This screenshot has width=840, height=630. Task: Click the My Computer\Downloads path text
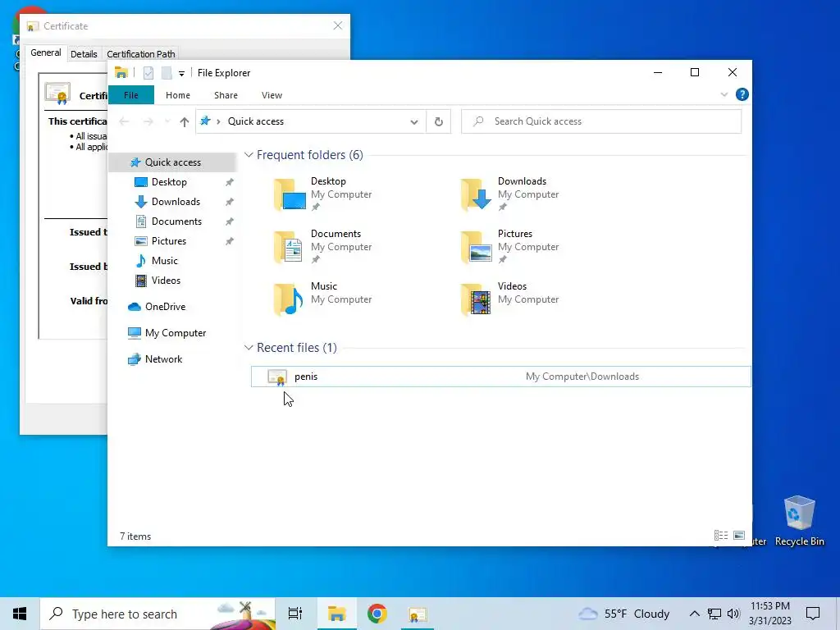582,377
